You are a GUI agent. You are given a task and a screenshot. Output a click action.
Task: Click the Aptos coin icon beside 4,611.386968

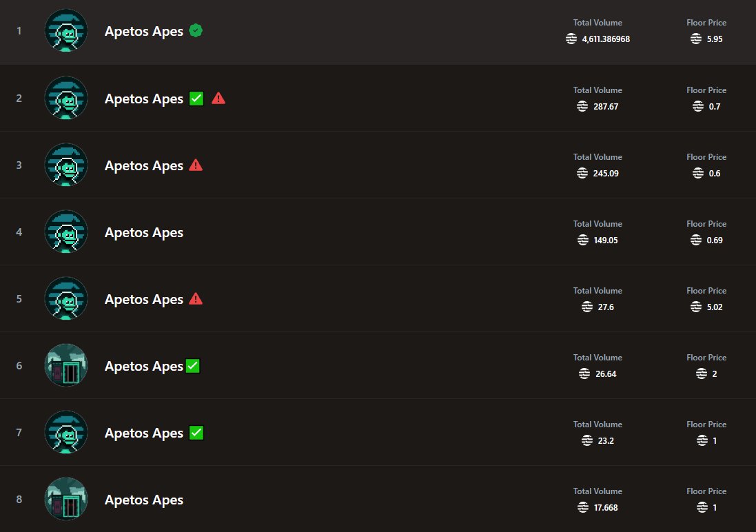click(571, 39)
